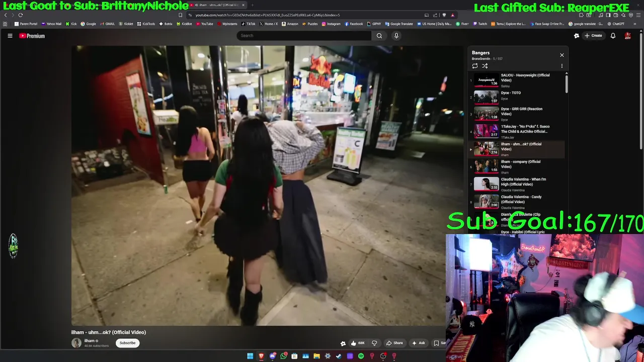This screenshot has height=362, width=644.
Task: Reload page with browser refresh button
Action: tap(21, 15)
